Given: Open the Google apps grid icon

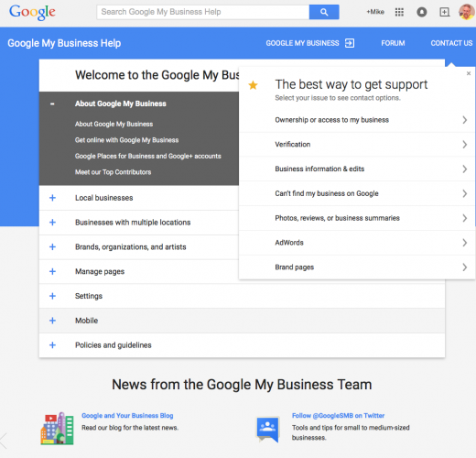Looking at the screenshot, I should [399, 12].
